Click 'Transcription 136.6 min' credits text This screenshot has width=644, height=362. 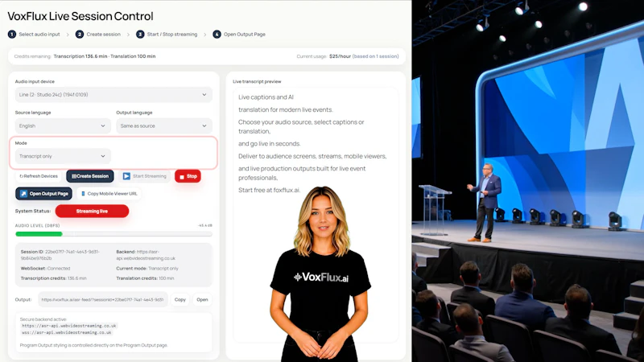click(x=80, y=56)
